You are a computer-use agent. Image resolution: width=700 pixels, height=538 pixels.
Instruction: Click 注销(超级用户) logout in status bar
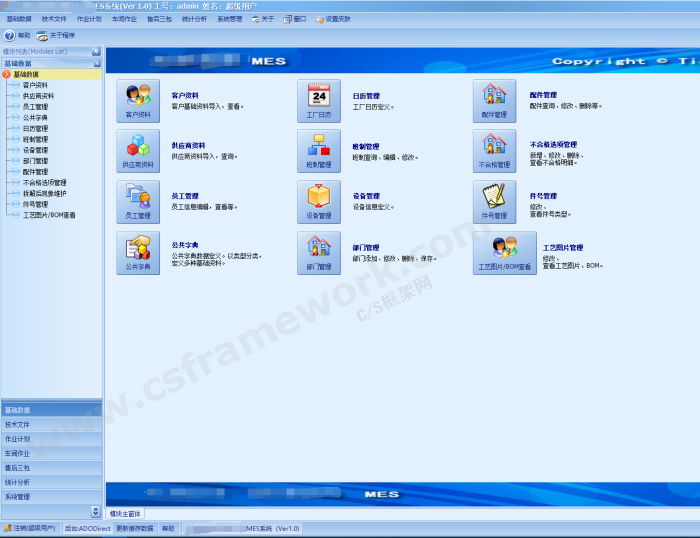point(32,528)
